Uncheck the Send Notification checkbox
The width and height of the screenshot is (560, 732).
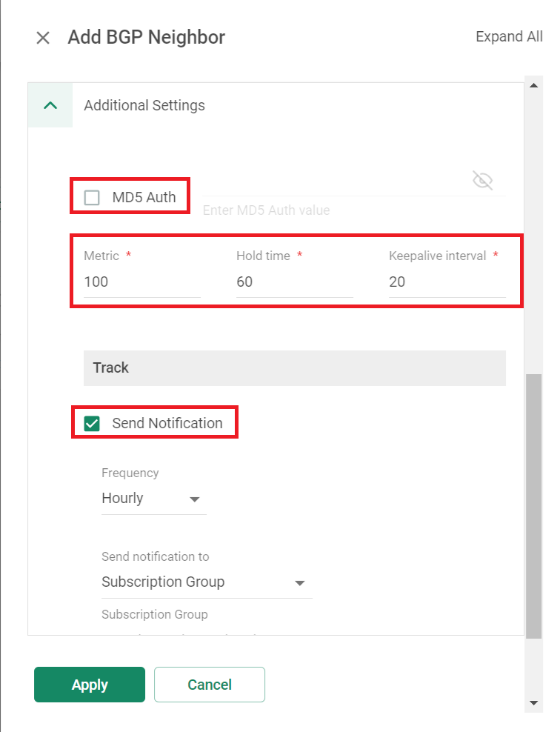[x=92, y=424]
